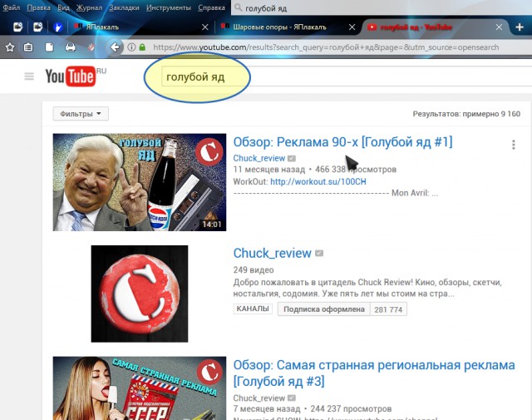Click the YouTube search field голубой яд
The width and height of the screenshot is (532, 420).
[346, 77]
